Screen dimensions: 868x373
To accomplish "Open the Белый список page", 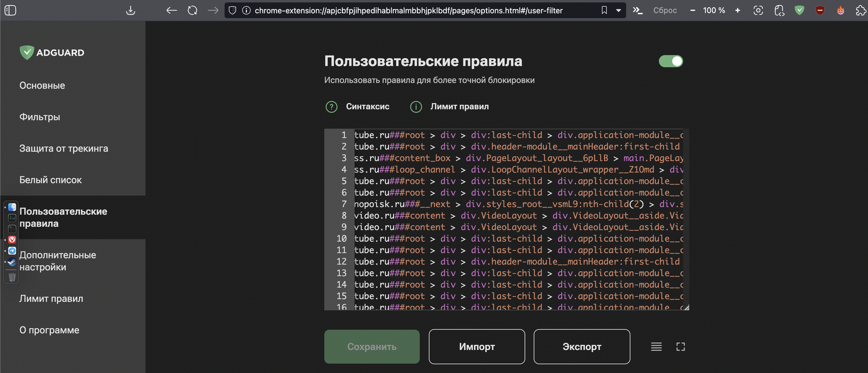I will click(x=50, y=180).
